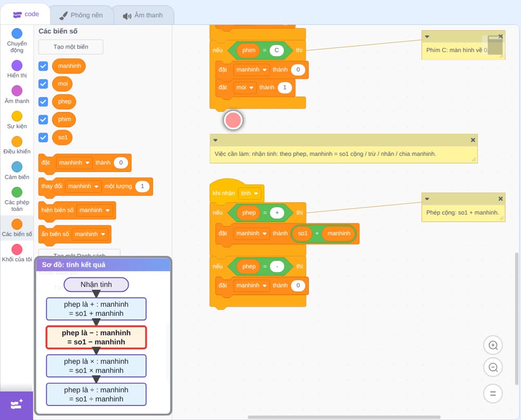The width and height of the screenshot is (521, 420).
Task: Switch to the Phông nền tab
Action: (81, 15)
